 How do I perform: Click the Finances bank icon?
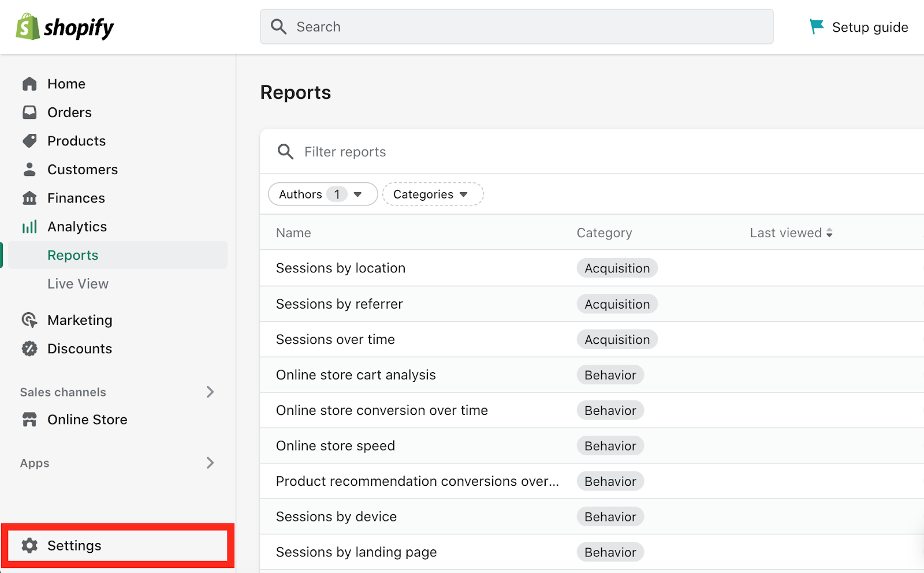pos(29,198)
